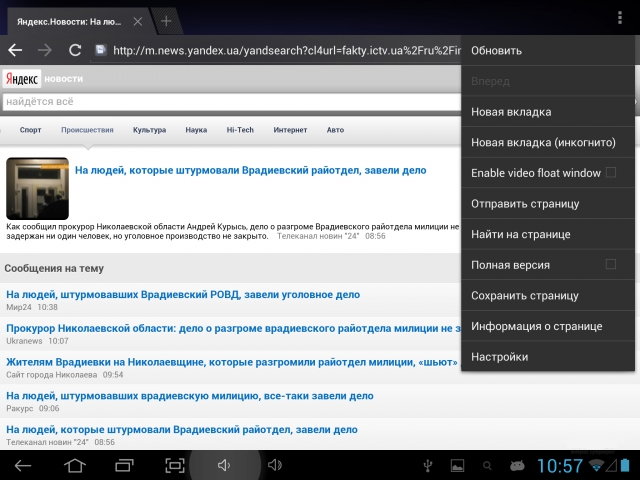The image size is (640, 480).
Task: Open the news article thumbnail image
Action: tap(37, 188)
